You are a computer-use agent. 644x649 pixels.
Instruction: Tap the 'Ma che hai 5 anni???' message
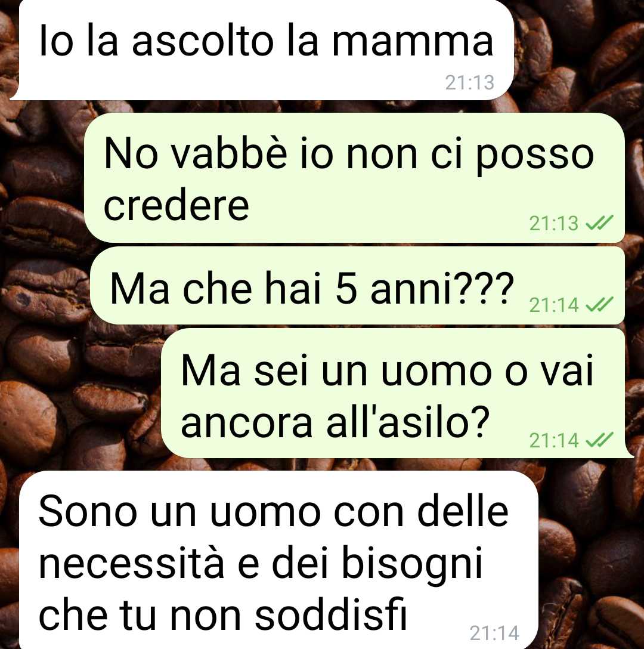[x=358, y=286]
